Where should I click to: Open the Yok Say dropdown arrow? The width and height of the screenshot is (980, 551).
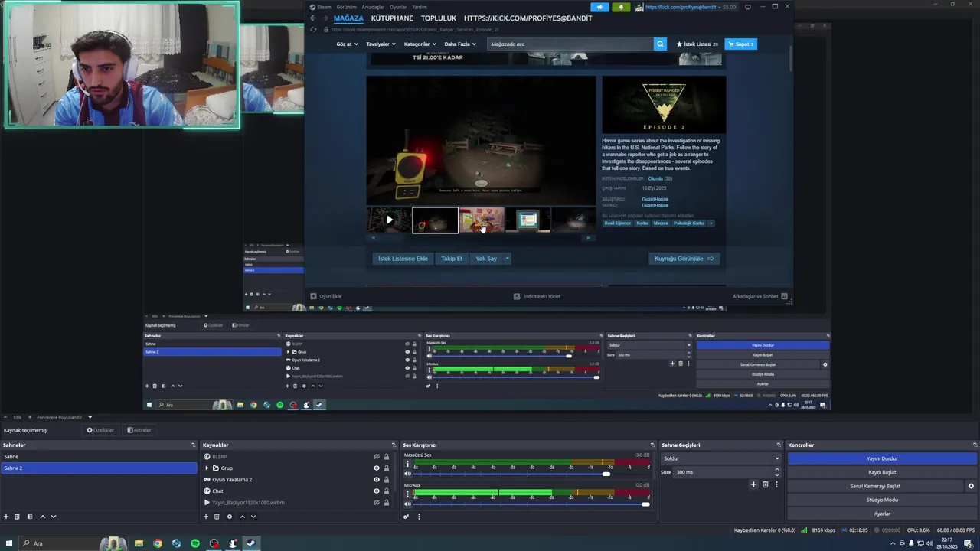pyautogui.click(x=507, y=259)
